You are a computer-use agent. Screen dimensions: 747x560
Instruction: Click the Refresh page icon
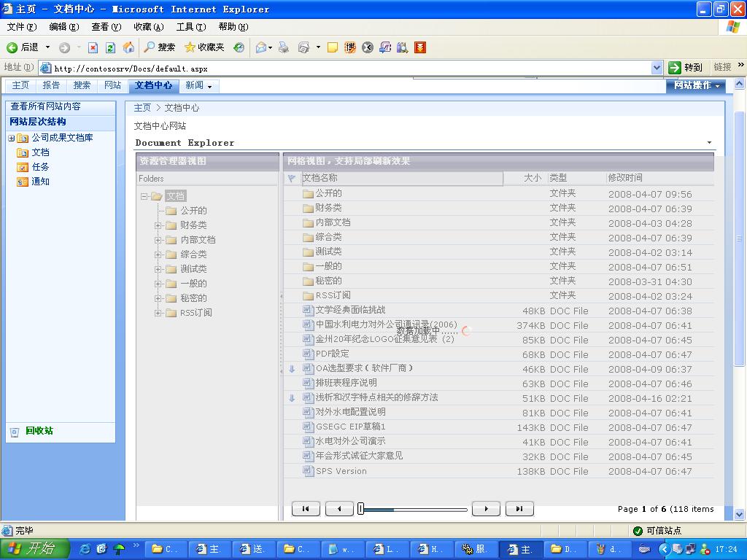click(x=110, y=47)
